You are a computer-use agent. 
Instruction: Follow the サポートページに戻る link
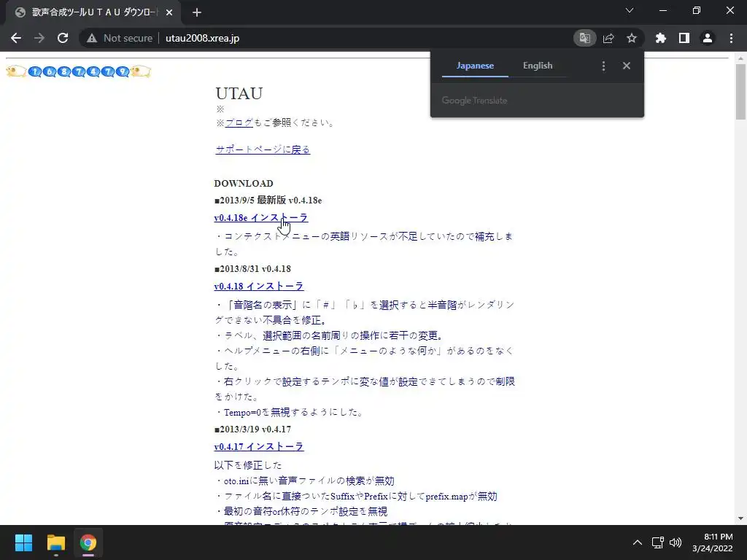tap(263, 149)
